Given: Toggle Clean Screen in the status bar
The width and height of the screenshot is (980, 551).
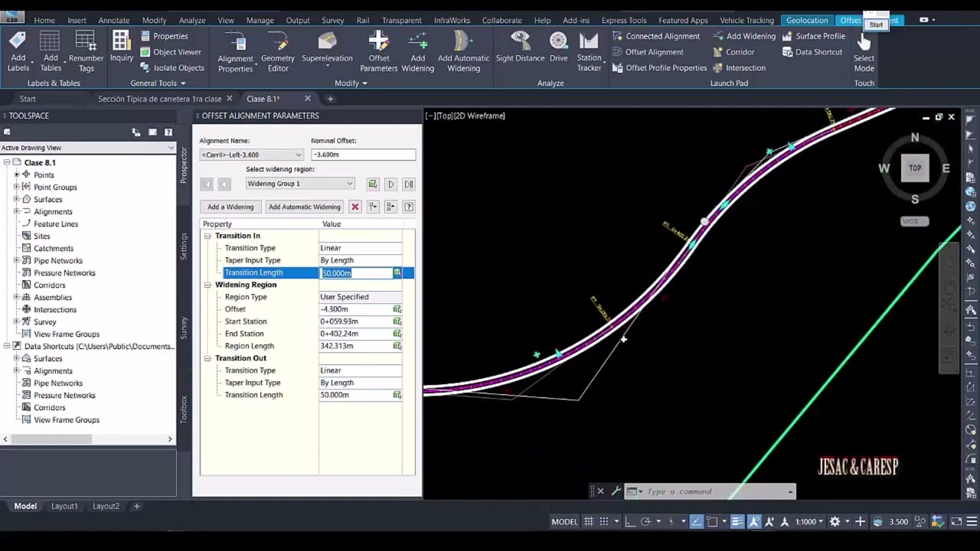Looking at the screenshot, I should [956, 522].
